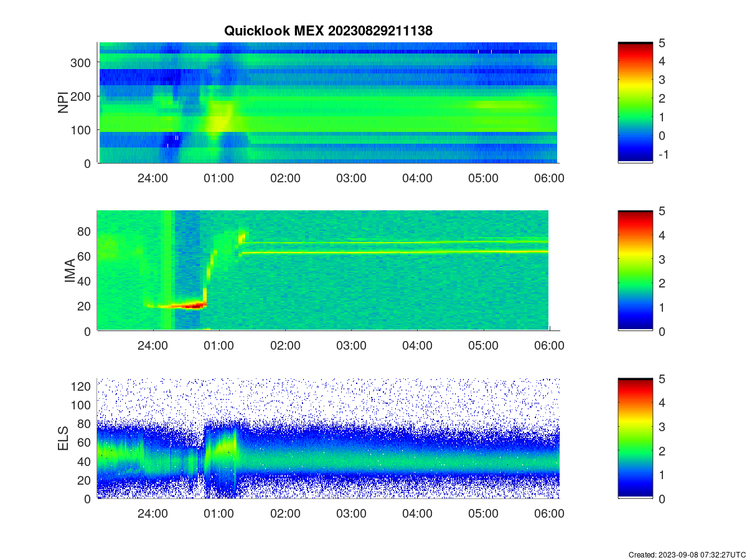Click the '100' tick on ELS axis
This screenshot has height=560, width=747.
[x=82, y=405]
